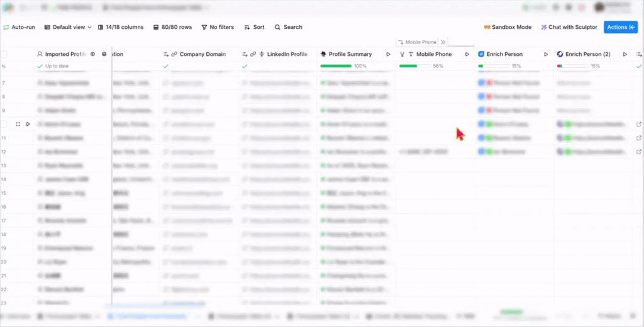Select the Mobile Phone cell in row 12
644x327 pixels.
(x=435, y=152)
